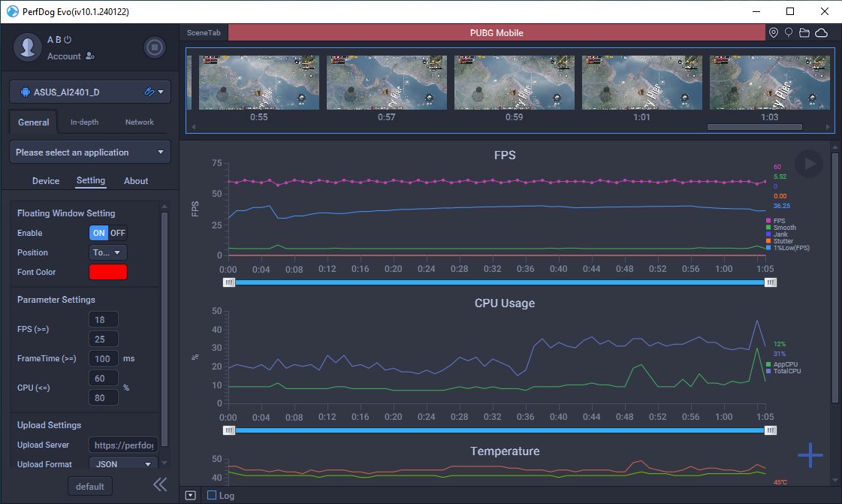The image size is (842, 504).
Task: Click right handle of FPS range slider
Action: coord(771,282)
